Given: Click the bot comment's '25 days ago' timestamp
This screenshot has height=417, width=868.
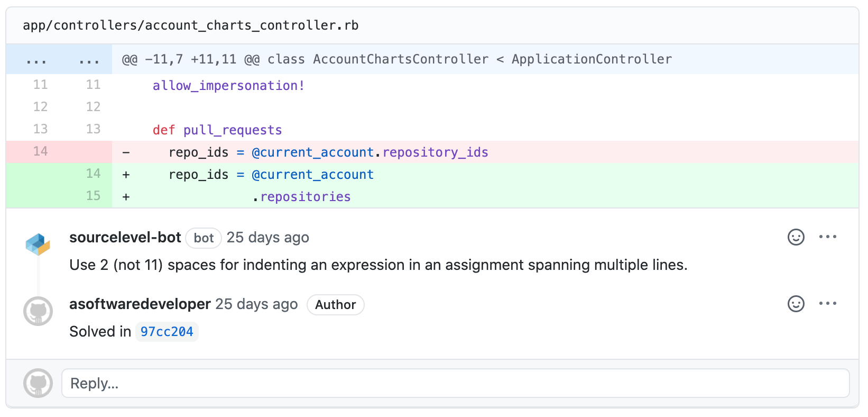Looking at the screenshot, I should coord(267,238).
